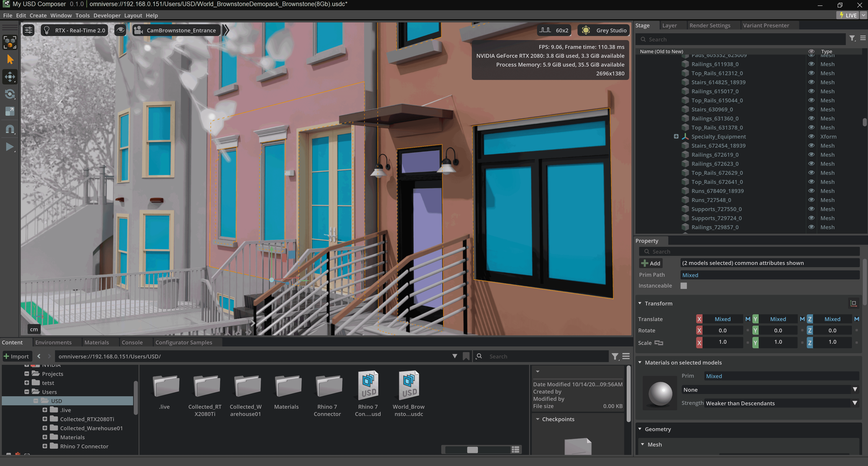The height and width of the screenshot is (466, 868).
Task: Toggle visibility of Stairs_630969_0
Action: (x=811, y=109)
